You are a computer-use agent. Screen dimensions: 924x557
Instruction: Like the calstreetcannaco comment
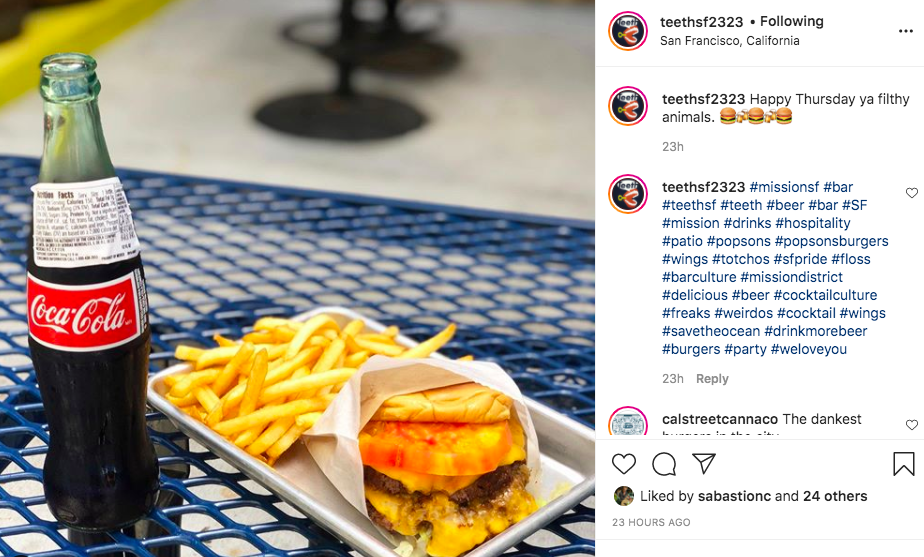click(912, 424)
